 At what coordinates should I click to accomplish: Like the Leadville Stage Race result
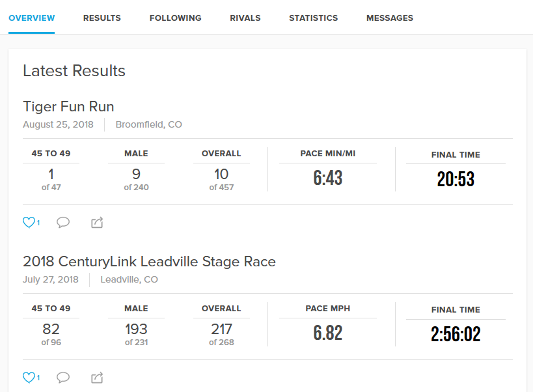[x=29, y=378]
